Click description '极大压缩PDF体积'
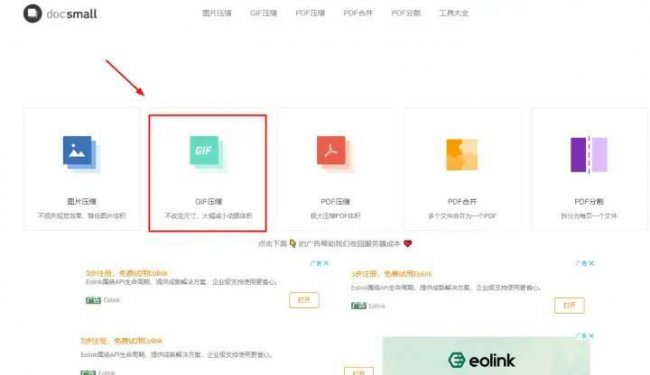 pos(335,215)
